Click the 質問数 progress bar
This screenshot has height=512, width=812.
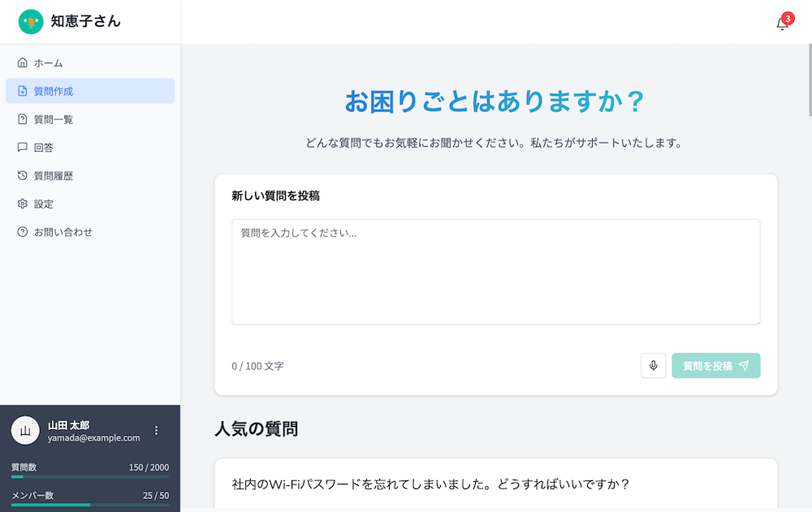[89, 476]
